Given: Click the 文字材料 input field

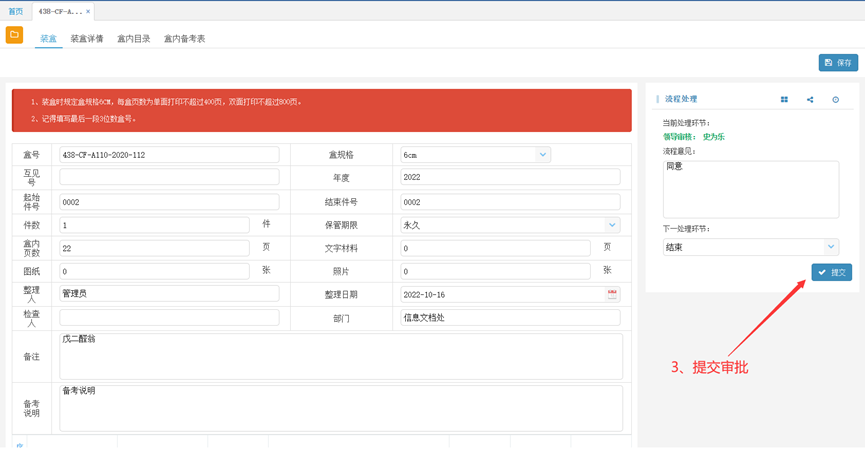Looking at the screenshot, I should pos(495,248).
